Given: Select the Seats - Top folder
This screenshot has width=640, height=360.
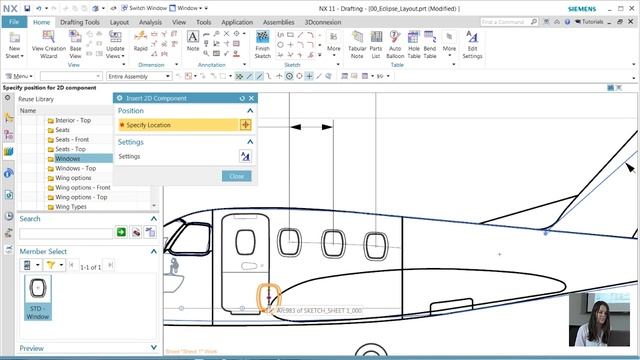Looking at the screenshot, I should pos(71,149).
